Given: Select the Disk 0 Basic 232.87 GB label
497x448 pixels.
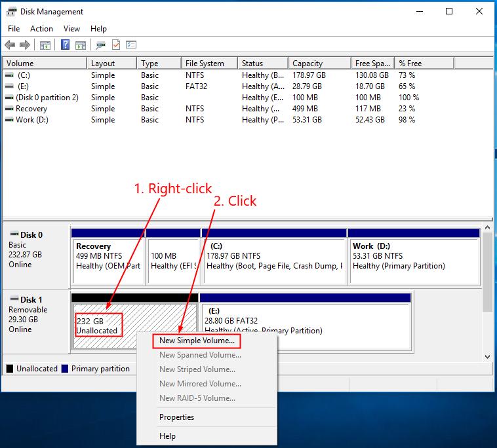Looking at the screenshot, I should point(36,257).
